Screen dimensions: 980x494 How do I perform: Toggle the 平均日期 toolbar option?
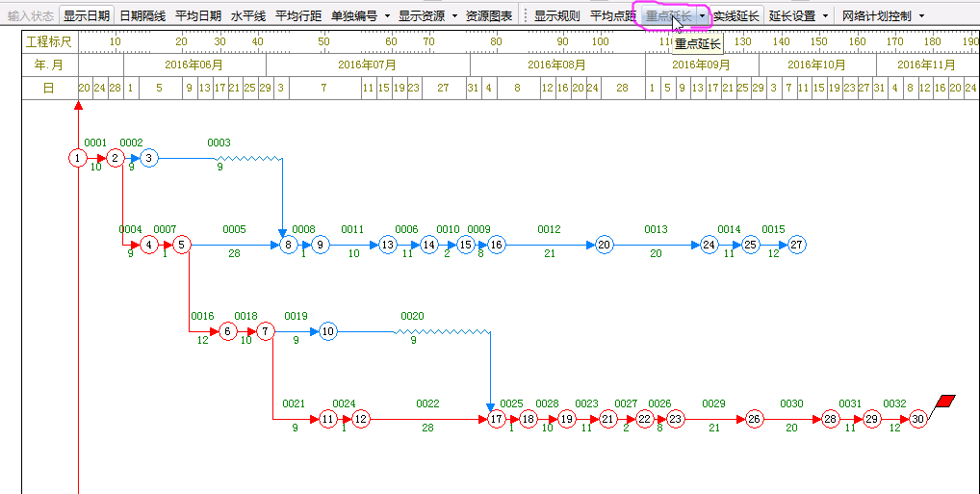click(x=198, y=15)
